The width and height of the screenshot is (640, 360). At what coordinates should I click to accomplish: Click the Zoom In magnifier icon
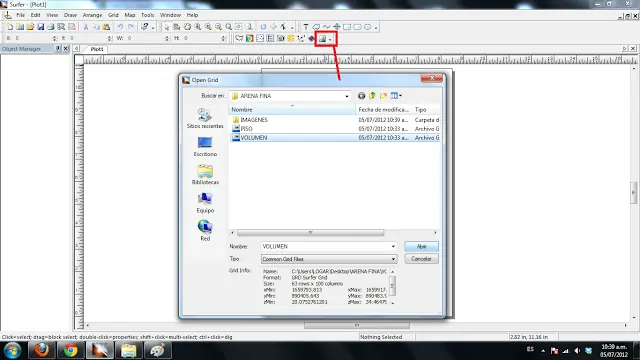208,27
